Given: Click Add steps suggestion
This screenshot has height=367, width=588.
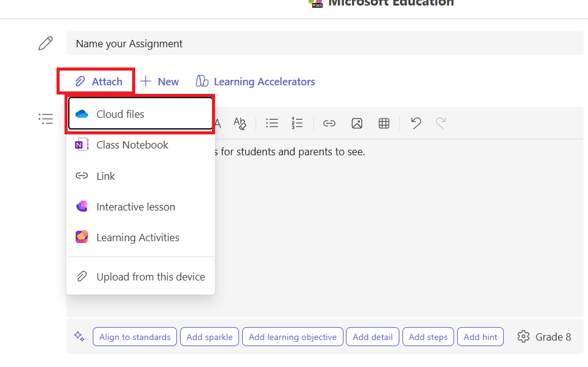Looking at the screenshot, I should pyautogui.click(x=428, y=337).
